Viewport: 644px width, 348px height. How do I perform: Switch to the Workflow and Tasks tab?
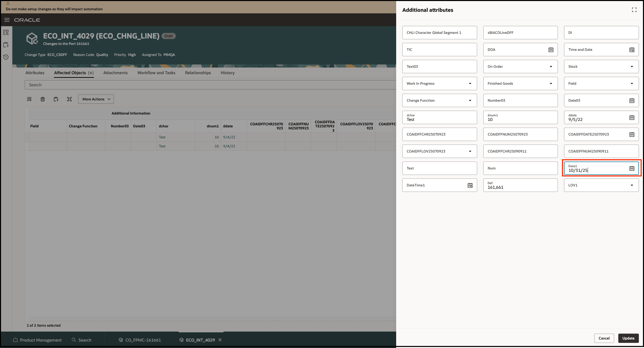pyautogui.click(x=156, y=73)
